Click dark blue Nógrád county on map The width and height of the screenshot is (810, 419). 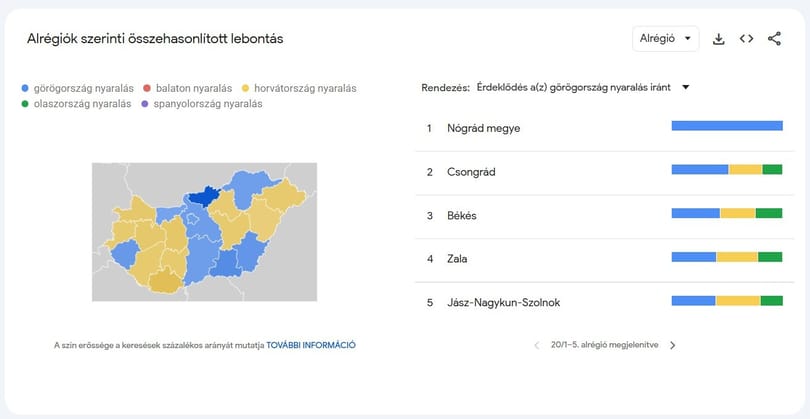click(x=206, y=196)
